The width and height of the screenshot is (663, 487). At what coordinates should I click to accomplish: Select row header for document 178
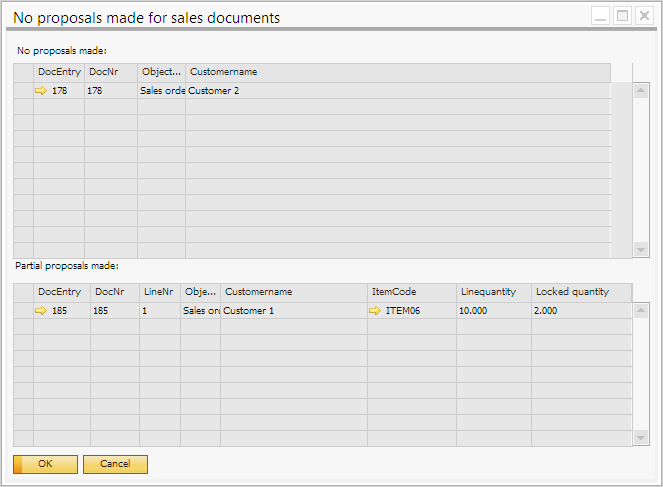[23, 91]
